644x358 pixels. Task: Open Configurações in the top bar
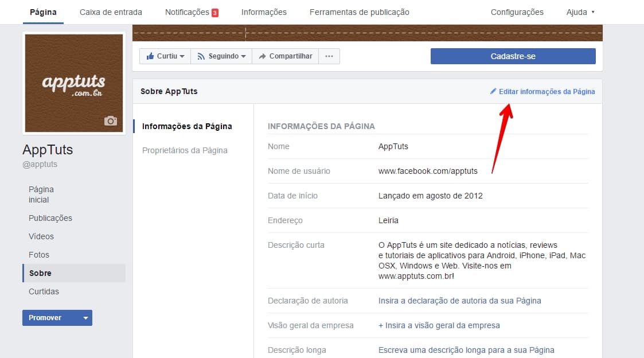pos(517,12)
